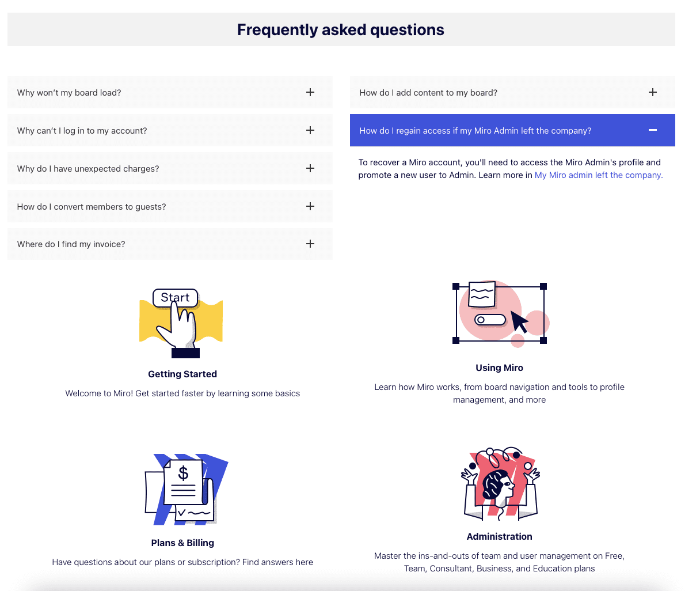Click plus icon next to unexpected charges question
This screenshot has width=700, height=591.
coord(310,168)
